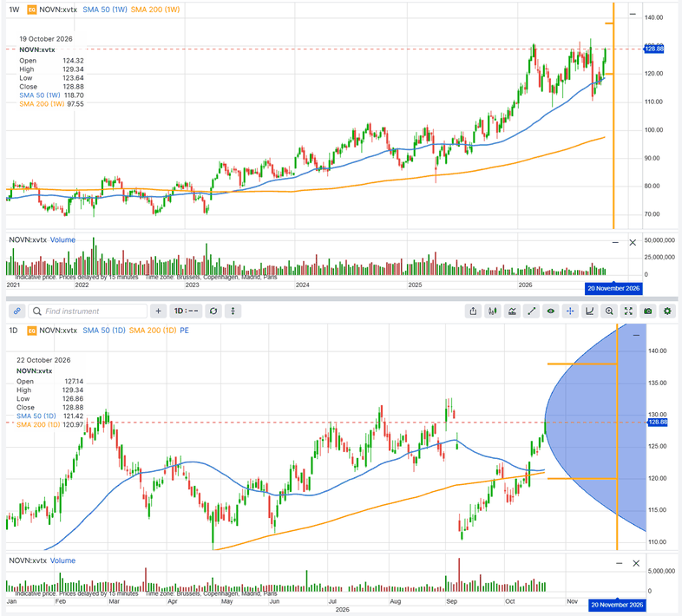Click the plus button to add an instrument
Screen dimensions: 682x616
click(158, 311)
